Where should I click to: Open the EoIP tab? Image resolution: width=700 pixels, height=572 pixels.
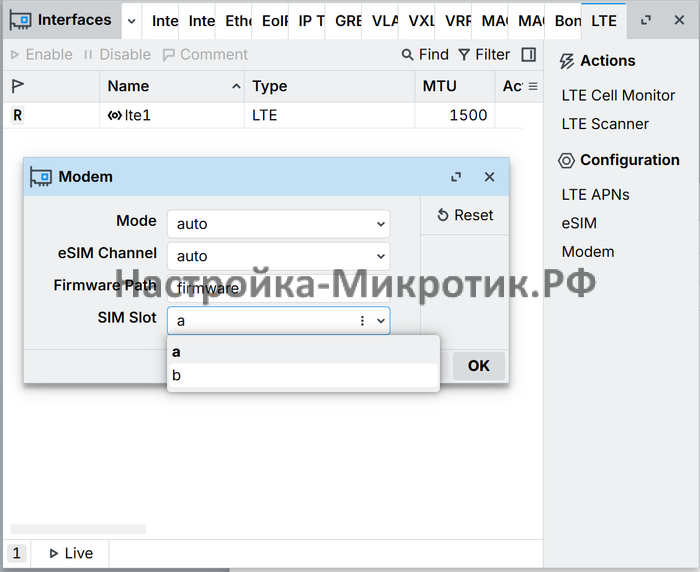click(271, 21)
